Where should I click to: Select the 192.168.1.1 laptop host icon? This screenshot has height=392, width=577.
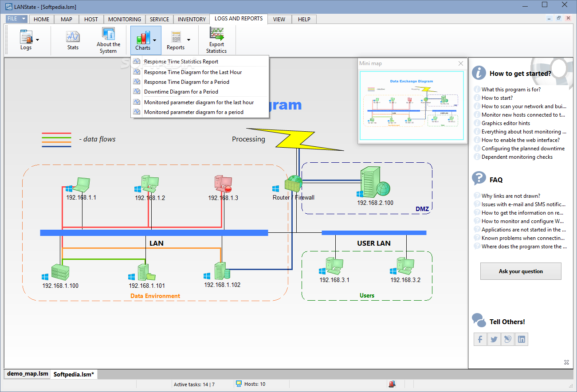tap(82, 184)
